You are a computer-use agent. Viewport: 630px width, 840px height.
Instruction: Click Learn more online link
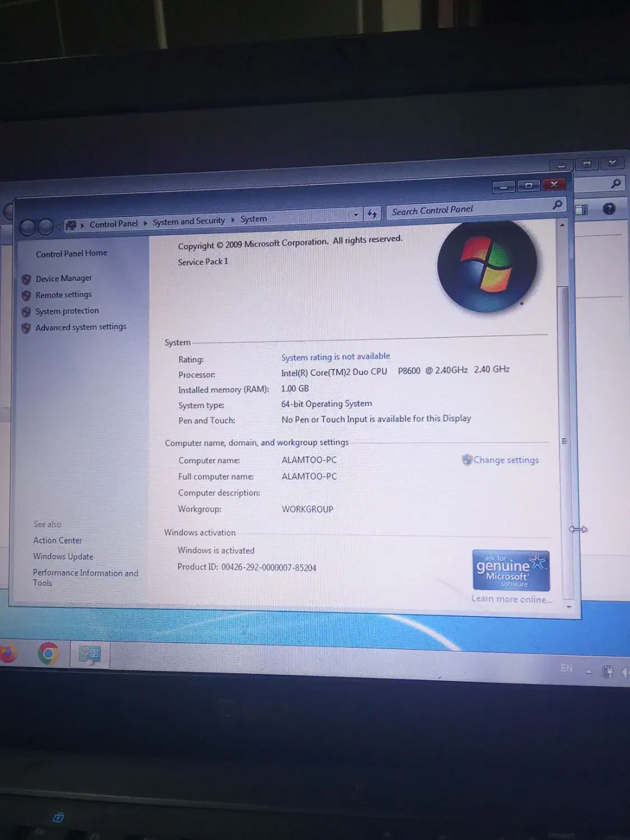tap(512, 599)
